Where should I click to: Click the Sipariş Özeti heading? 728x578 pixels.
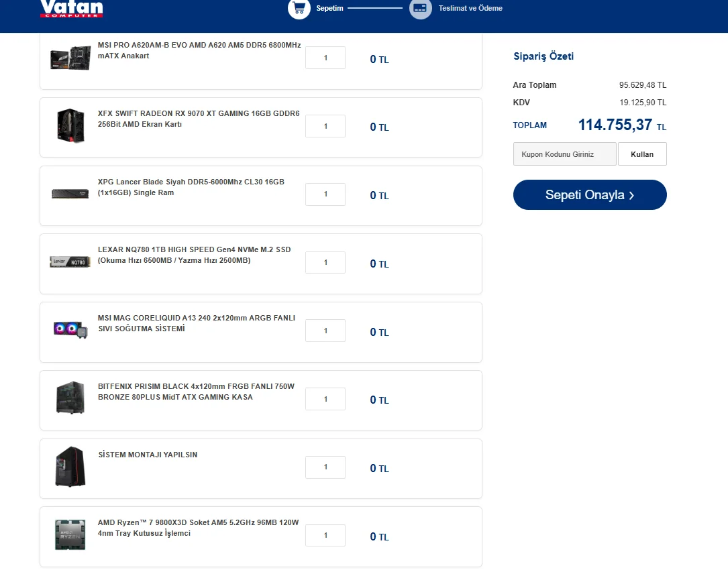click(543, 56)
